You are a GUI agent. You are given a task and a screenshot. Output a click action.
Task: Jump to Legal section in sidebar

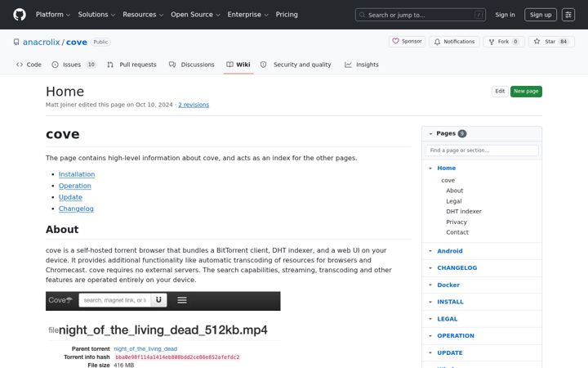pyautogui.click(x=454, y=201)
